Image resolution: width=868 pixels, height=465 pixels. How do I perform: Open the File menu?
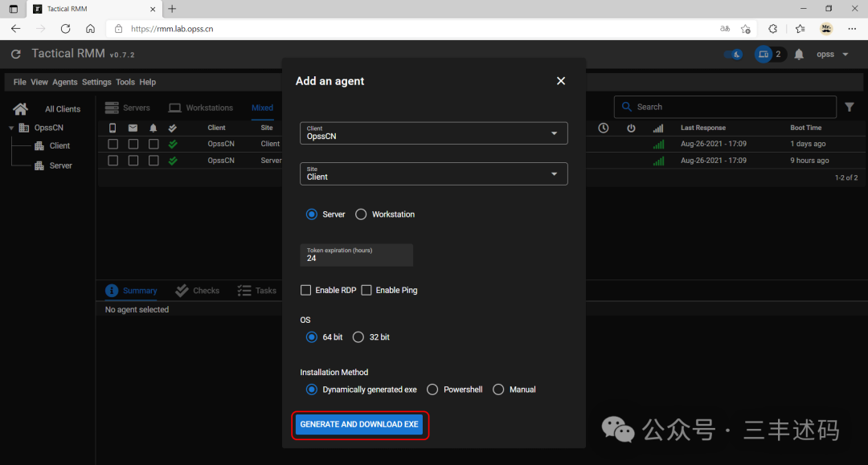pos(19,82)
